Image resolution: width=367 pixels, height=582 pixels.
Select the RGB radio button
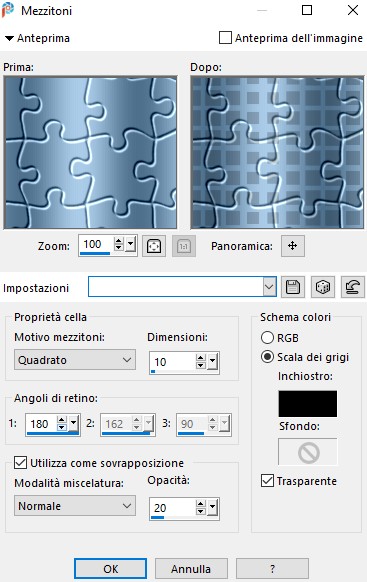pos(267,338)
